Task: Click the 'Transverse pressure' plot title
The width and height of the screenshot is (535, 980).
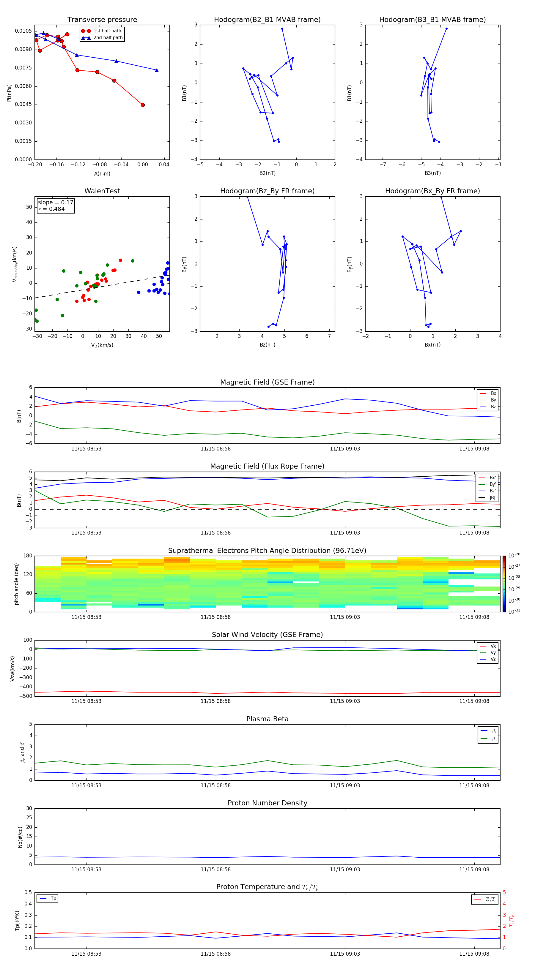Action: (x=102, y=20)
